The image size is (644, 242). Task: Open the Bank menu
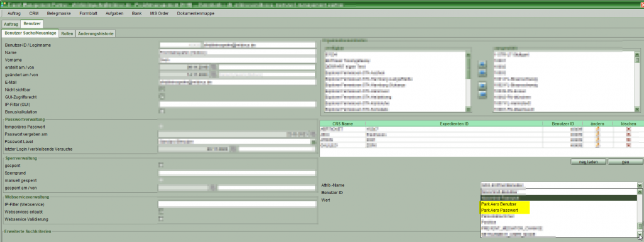[x=136, y=14]
